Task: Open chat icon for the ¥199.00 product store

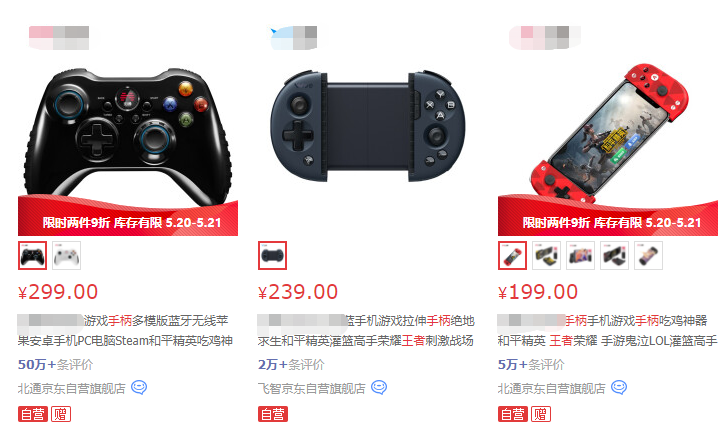Action: [x=619, y=387]
